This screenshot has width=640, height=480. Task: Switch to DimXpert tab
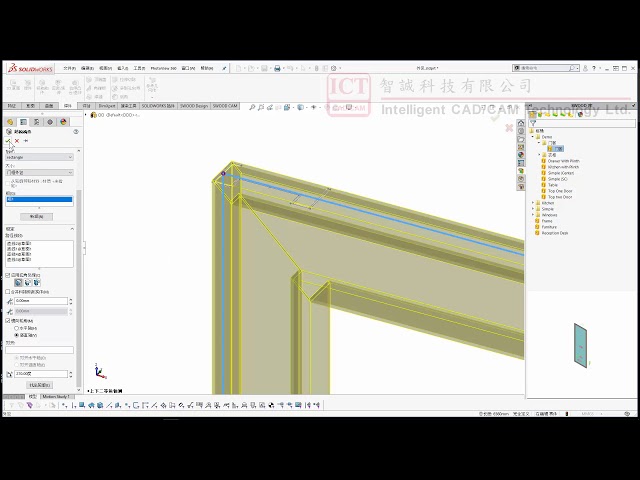[x=107, y=106]
